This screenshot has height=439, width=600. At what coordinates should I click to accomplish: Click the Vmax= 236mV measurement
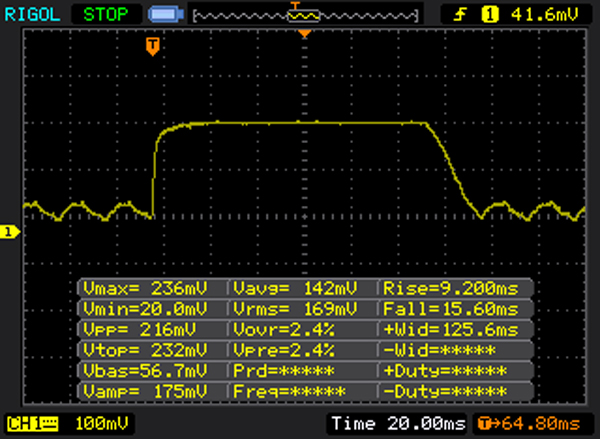(x=145, y=288)
